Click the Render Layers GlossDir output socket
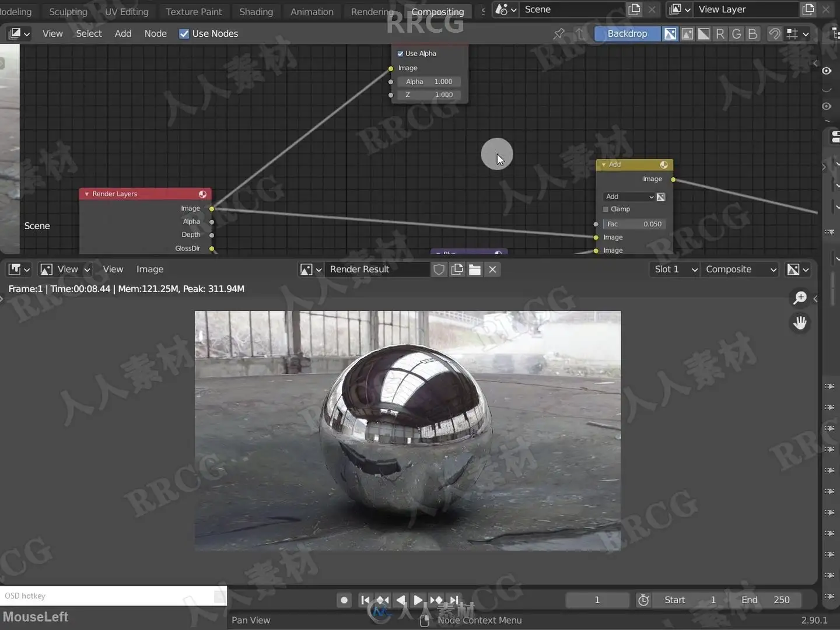Viewport: 840px width, 630px height. (212, 249)
